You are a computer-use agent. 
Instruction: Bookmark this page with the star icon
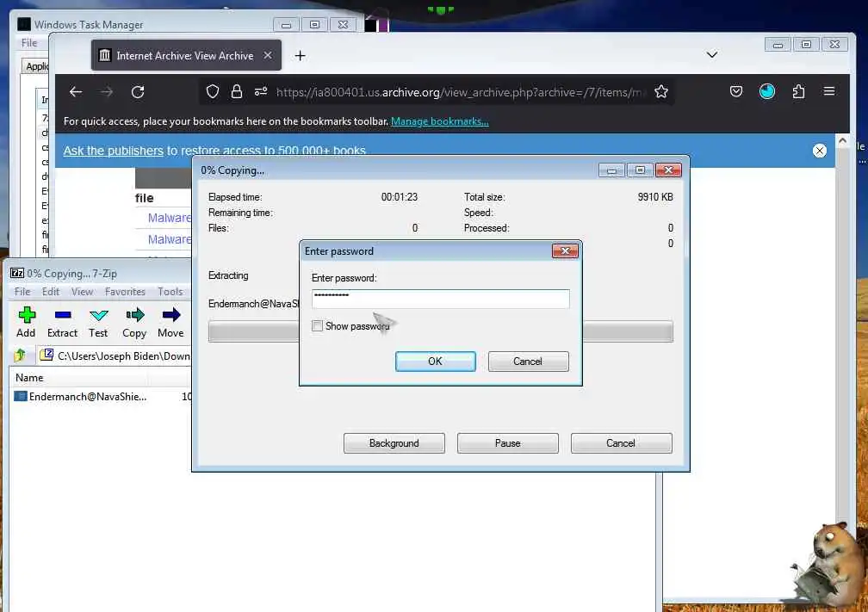(661, 92)
